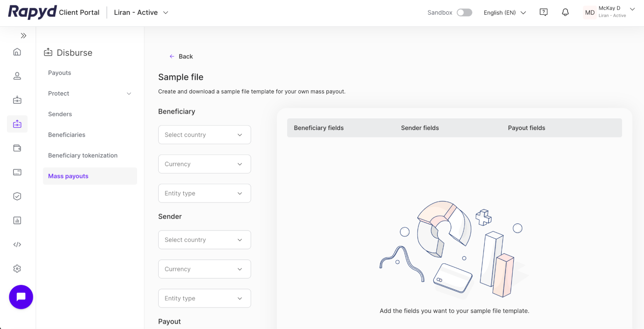Select the highlighted Disburse sidebar icon
Image resolution: width=644 pixels, height=329 pixels.
point(17,124)
